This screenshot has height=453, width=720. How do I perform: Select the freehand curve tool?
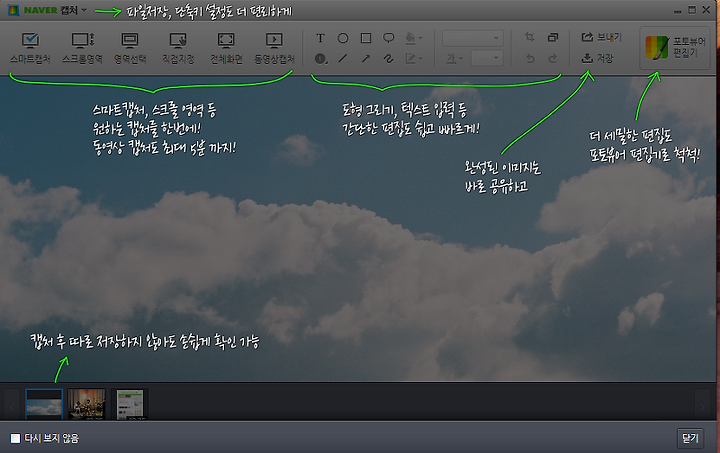(388, 59)
